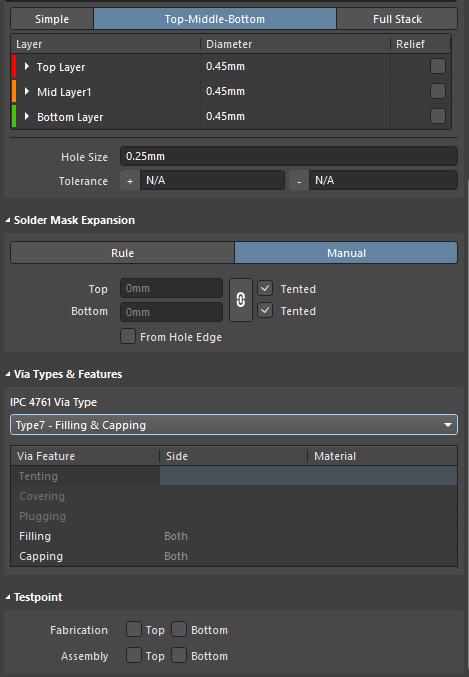Open the IPC 4761 Via Type dropdown

point(234,425)
